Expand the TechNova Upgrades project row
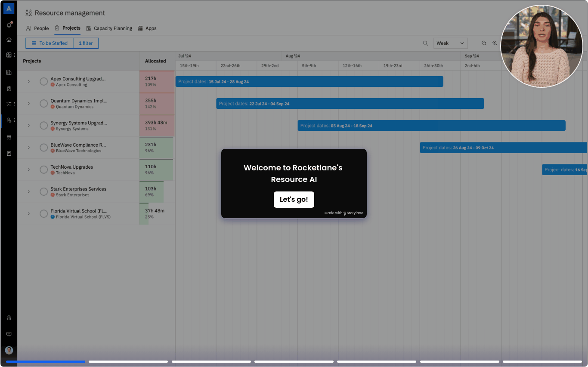Image resolution: width=588 pixels, height=367 pixels. [29, 170]
